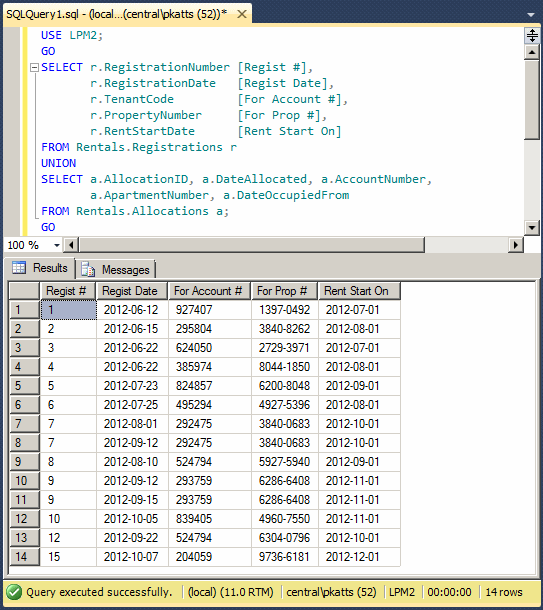
Task: Click the editor scroll up arrow
Action: coord(531,52)
